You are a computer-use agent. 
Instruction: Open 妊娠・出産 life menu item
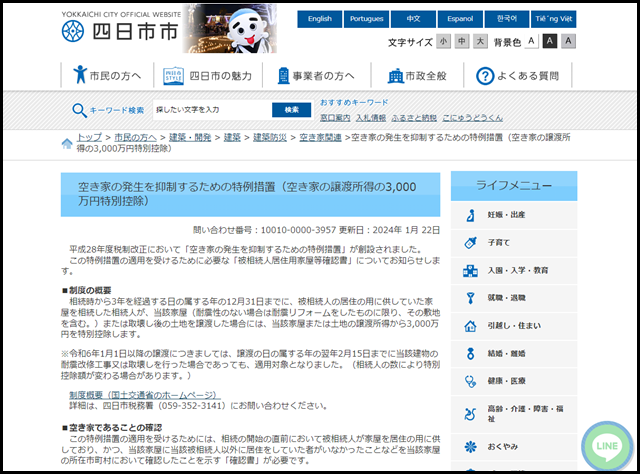point(514,215)
